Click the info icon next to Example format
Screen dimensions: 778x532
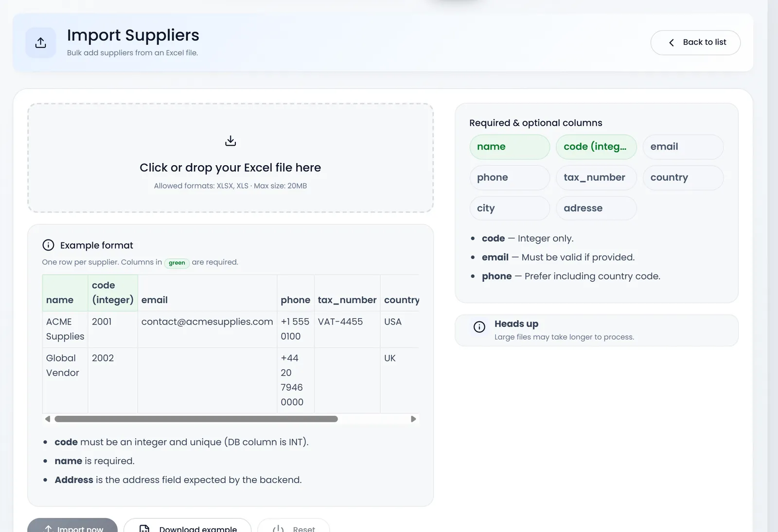click(x=48, y=245)
